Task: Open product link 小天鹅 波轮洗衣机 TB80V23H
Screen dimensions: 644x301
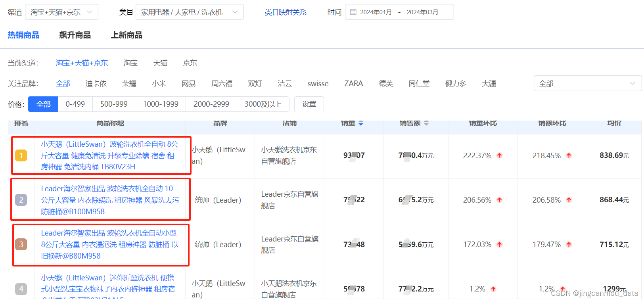Action: (109, 155)
